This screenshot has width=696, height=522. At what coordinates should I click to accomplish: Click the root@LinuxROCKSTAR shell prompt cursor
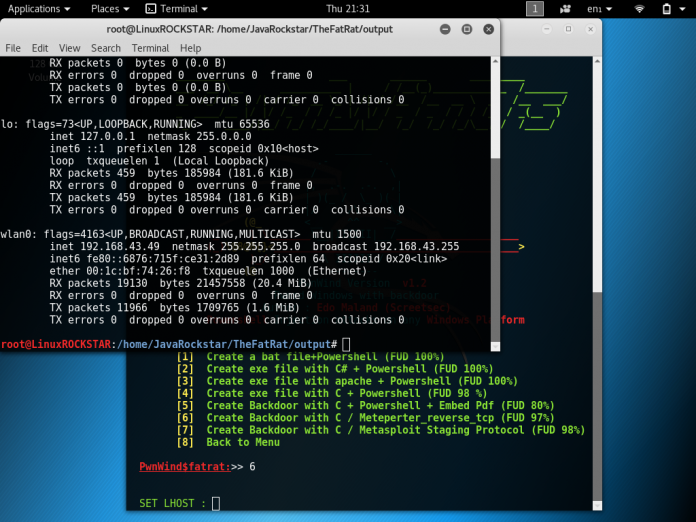[346, 344]
